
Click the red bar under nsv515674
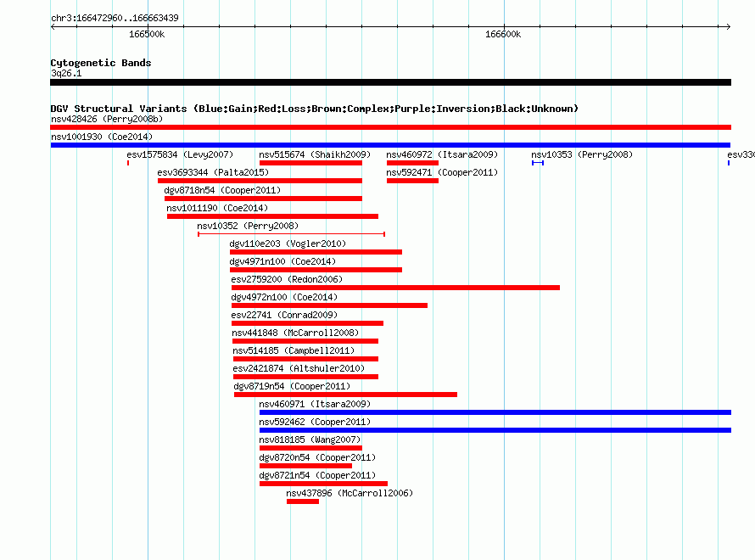point(310,163)
